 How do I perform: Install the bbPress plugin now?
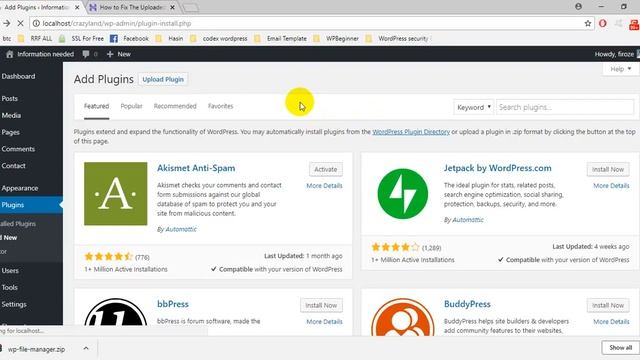pos(321,305)
